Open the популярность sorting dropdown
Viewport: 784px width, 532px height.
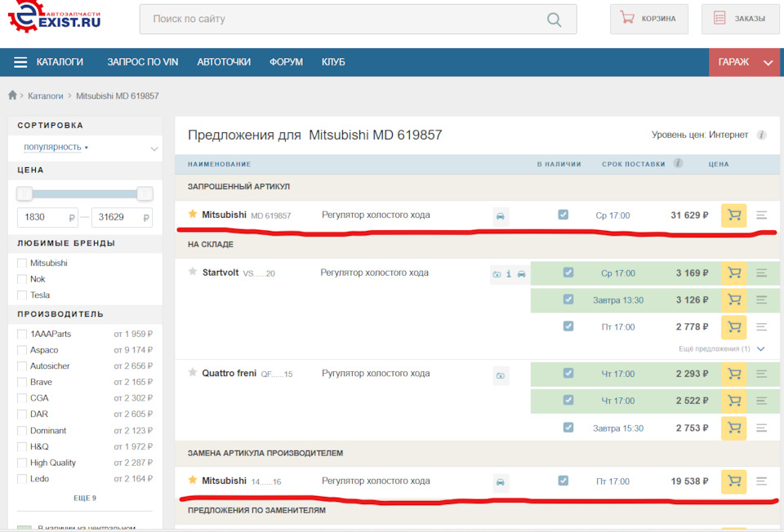[56, 148]
